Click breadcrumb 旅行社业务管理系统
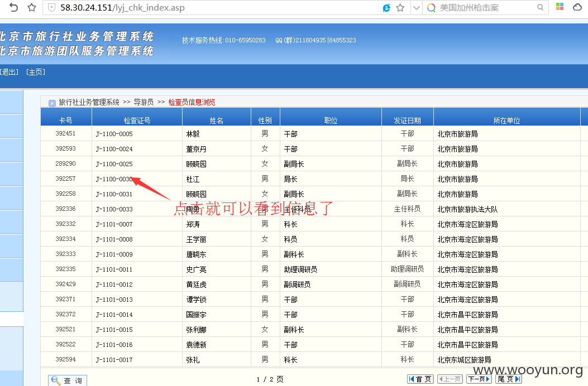This screenshot has height=386, width=588. [89, 102]
